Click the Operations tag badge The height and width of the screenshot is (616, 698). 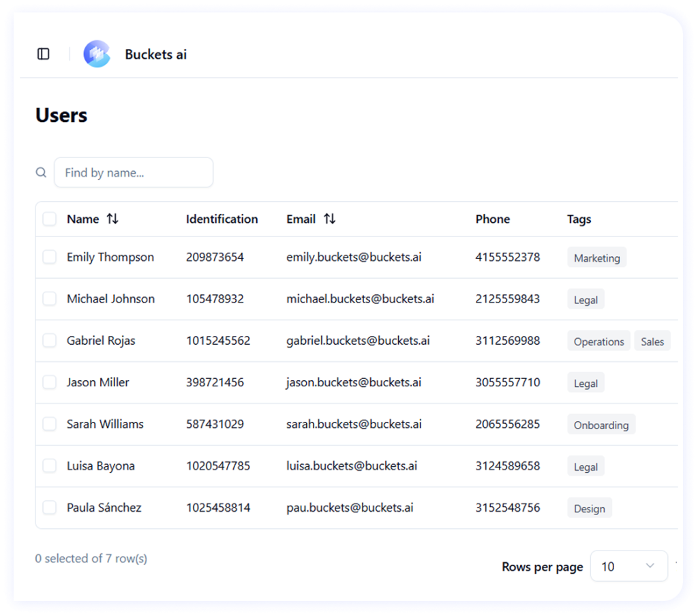598,341
